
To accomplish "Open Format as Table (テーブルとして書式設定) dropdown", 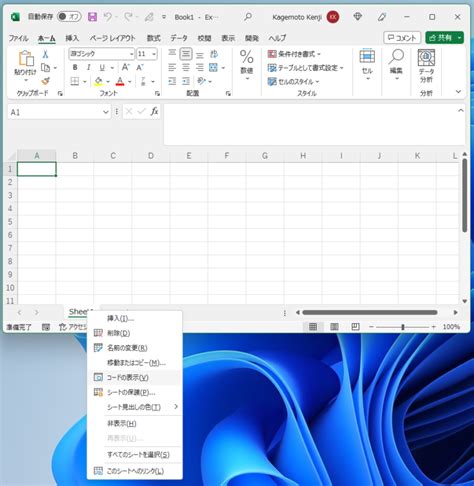I will coord(305,68).
